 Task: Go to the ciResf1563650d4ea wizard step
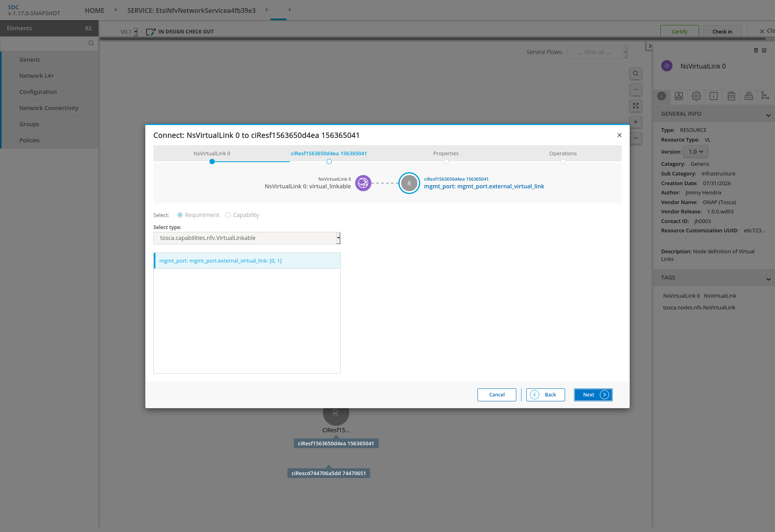pyautogui.click(x=329, y=154)
